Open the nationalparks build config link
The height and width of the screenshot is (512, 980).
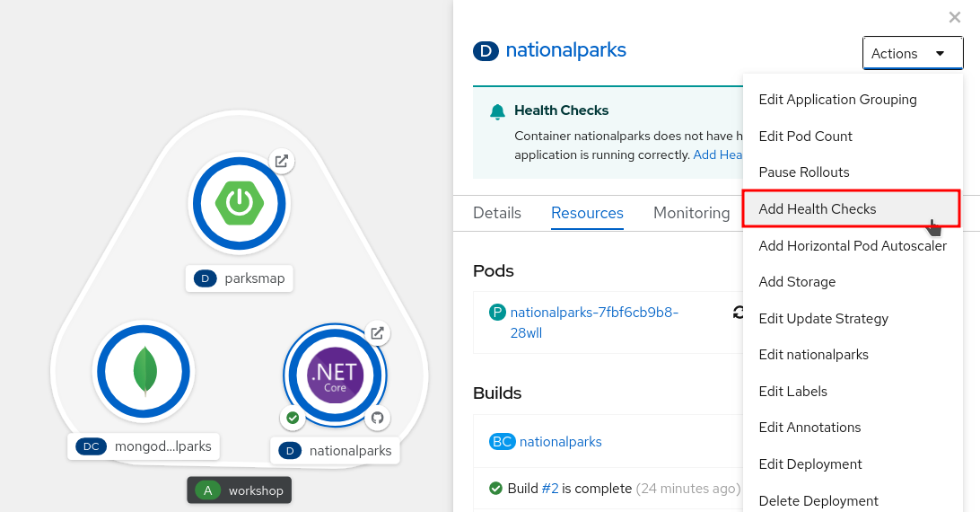560,442
